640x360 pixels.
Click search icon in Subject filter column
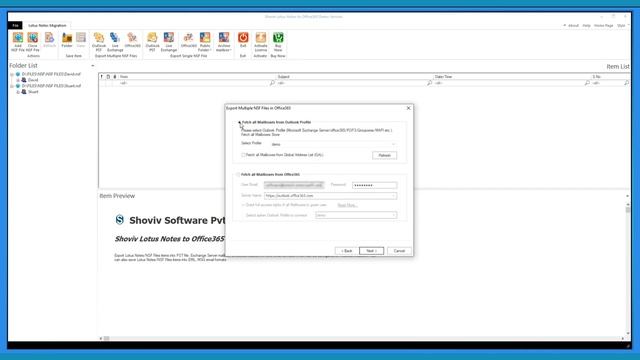pyautogui.click(x=429, y=83)
